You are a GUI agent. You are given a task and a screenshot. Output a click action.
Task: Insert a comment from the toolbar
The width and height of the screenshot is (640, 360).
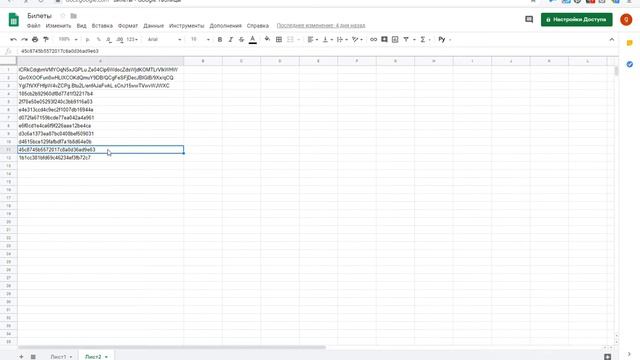(x=384, y=40)
